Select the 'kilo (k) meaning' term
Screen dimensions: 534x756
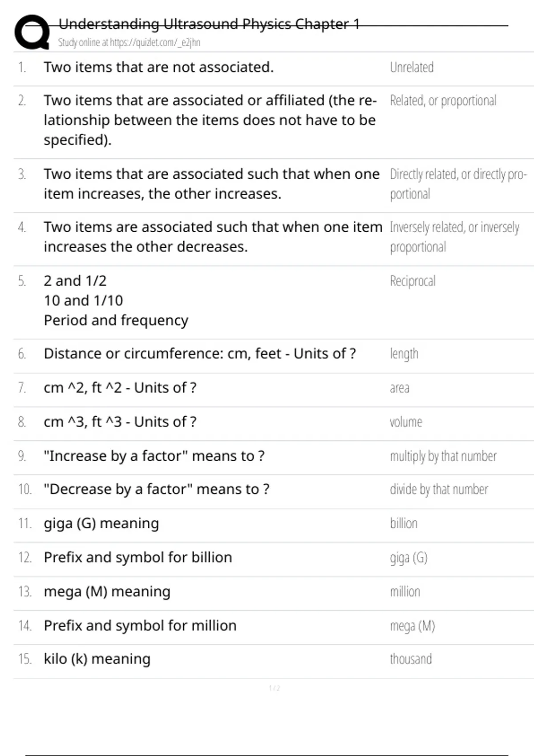tap(97, 659)
